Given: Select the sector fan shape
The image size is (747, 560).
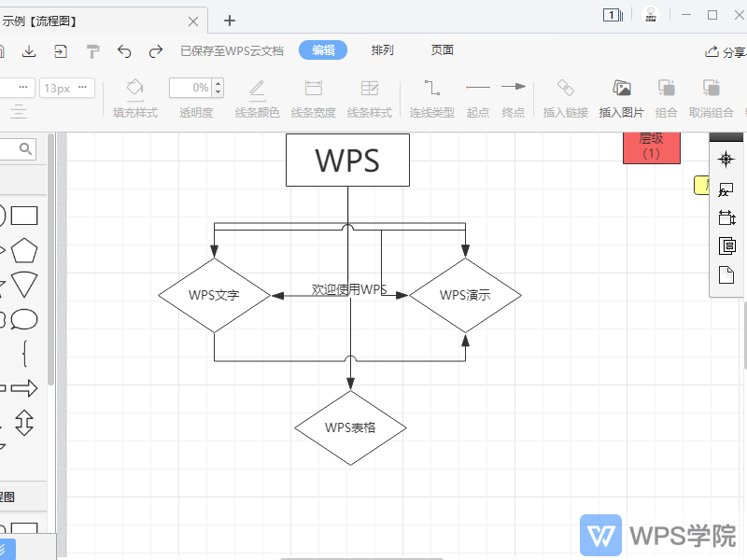Looking at the screenshot, I should [x=24, y=285].
